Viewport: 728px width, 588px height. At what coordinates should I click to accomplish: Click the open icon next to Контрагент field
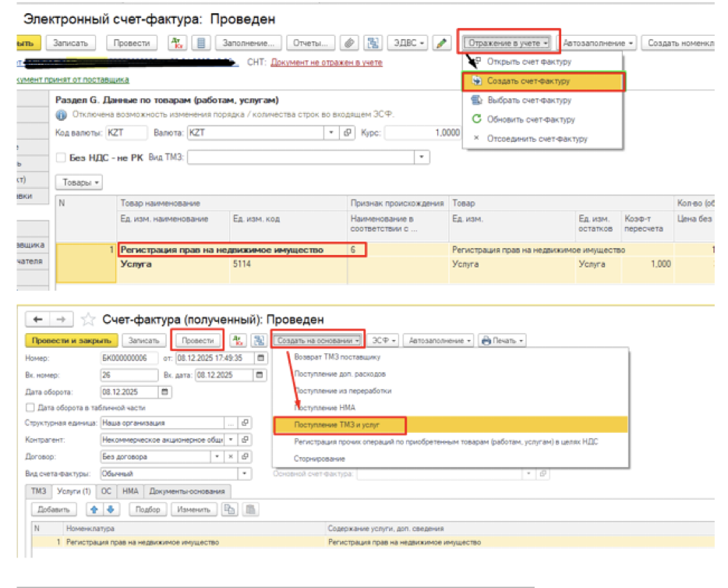click(x=244, y=440)
